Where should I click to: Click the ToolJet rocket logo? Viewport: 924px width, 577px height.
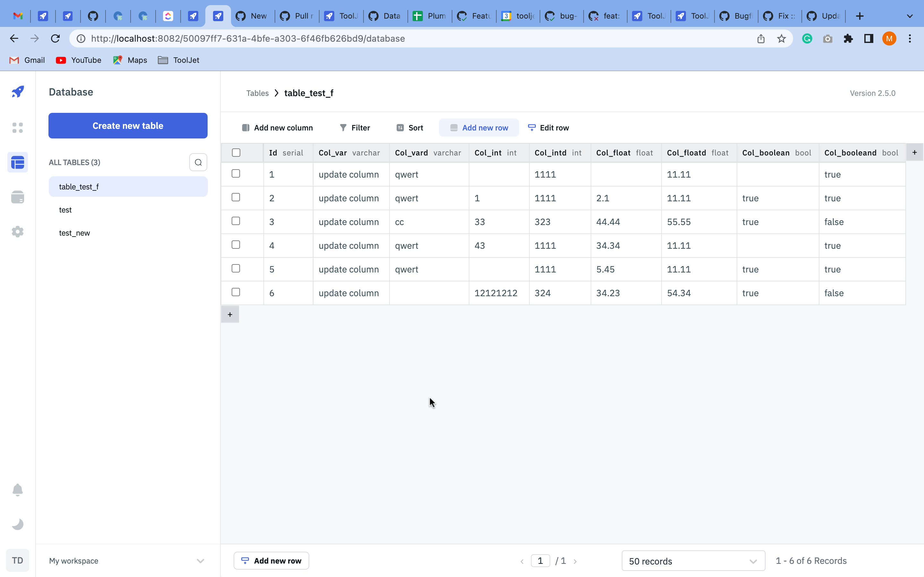point(18,92)
